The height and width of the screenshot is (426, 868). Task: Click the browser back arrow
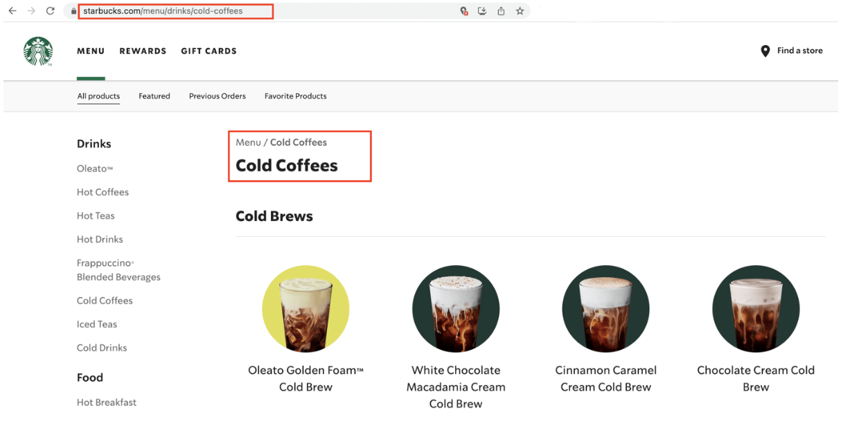12,11
